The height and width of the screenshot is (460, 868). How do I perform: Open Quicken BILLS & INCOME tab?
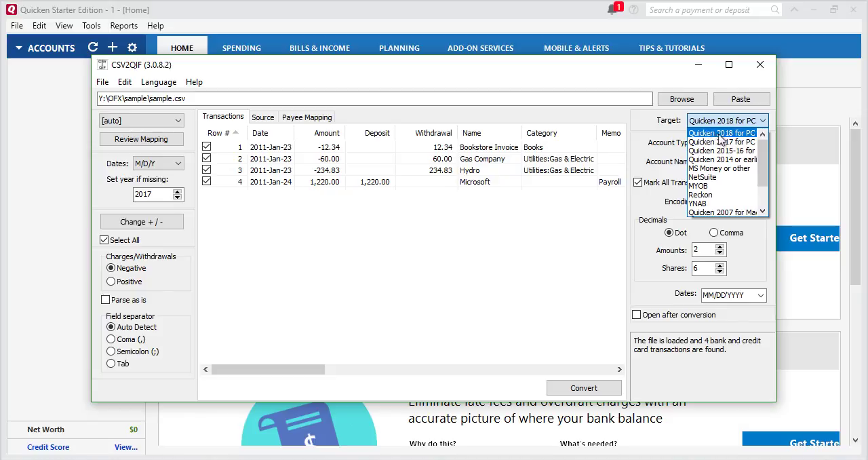tap(319, 48)
